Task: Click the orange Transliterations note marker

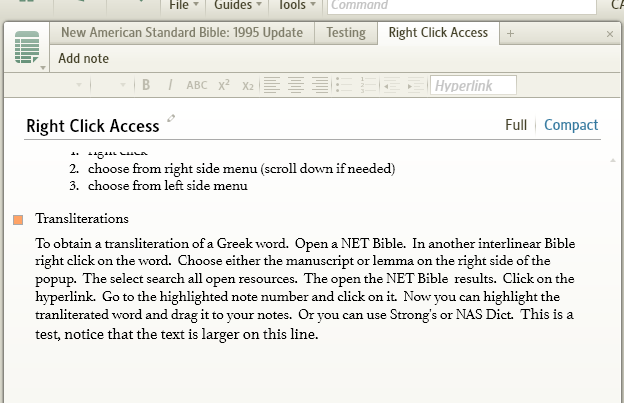Action: [x=18, y=220]
